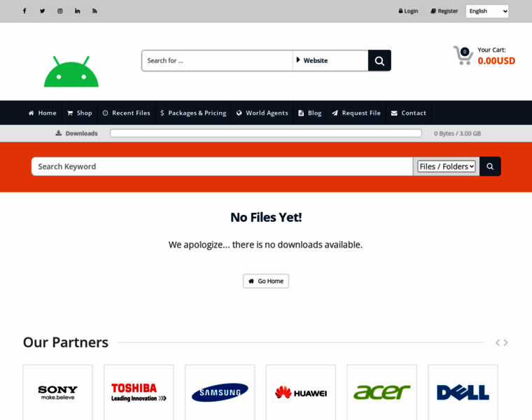This screenshot has height=420, width=532.
Task: Click the 'Your Cart:' label
Action: click(x=491, y=50)
